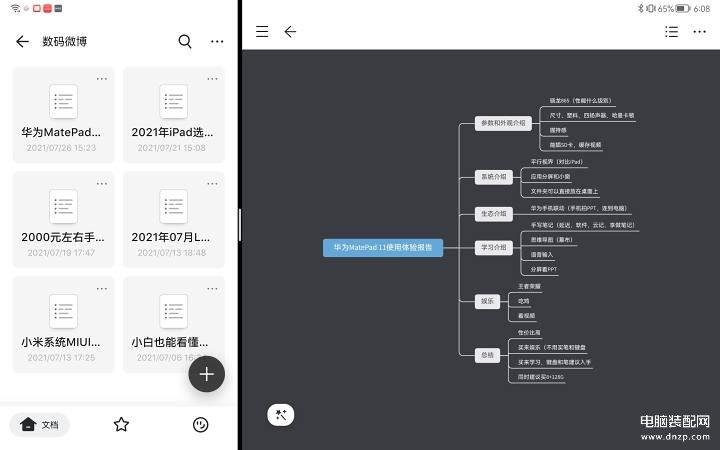Screen dimensions: 720x450
Task: Open 小米系统MIUI document card
Action: 63,324
